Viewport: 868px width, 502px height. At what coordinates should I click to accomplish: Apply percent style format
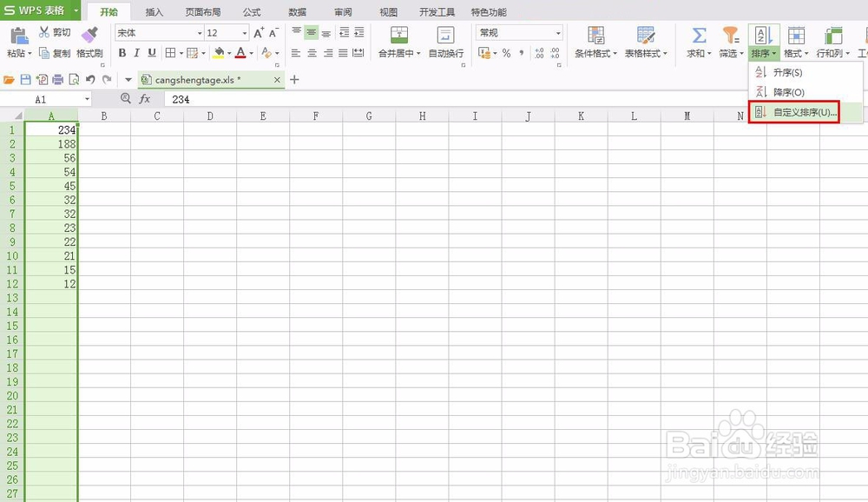pyautogui.click(x=507, y=53)
